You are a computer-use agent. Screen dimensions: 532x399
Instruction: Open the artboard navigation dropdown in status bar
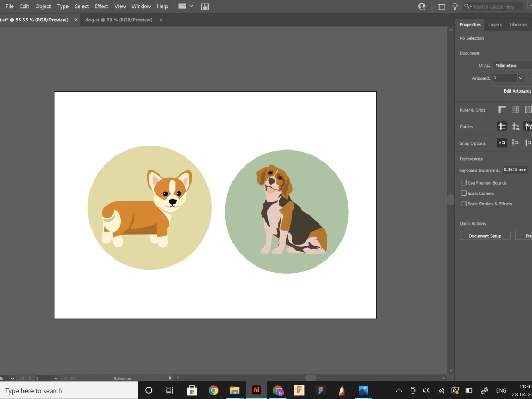click(56, 378)
